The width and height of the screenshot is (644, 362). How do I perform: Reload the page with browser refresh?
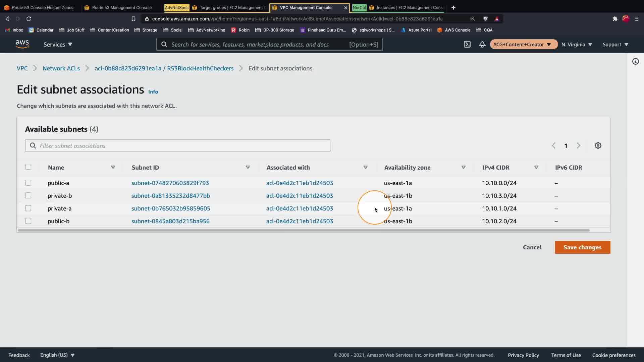pyautogui.click(x=29, y=19)
